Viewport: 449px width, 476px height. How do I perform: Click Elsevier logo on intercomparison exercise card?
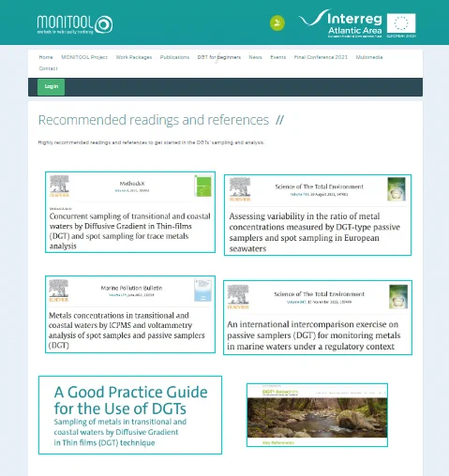tap(238, 297)
